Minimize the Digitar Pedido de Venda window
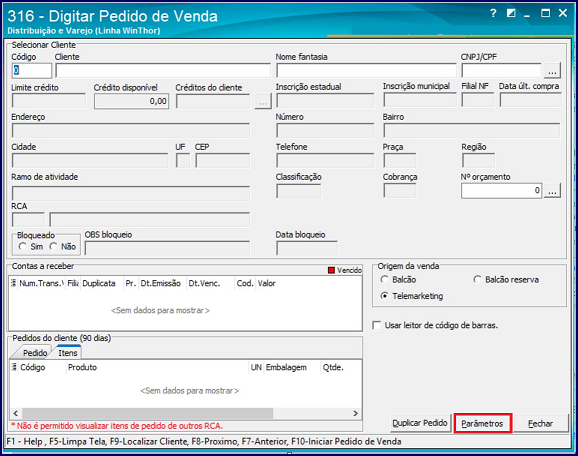Screen dimensions: 578x456 [x=527, y=15]
